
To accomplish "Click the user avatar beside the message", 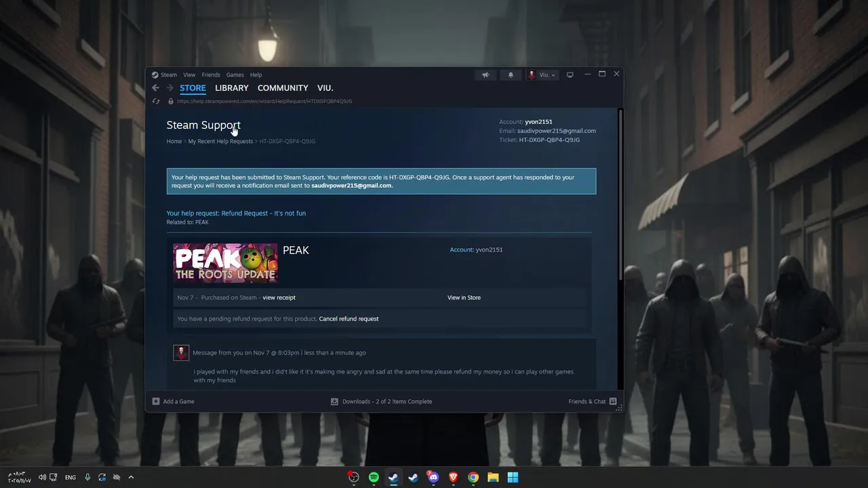I will [181, 352].
